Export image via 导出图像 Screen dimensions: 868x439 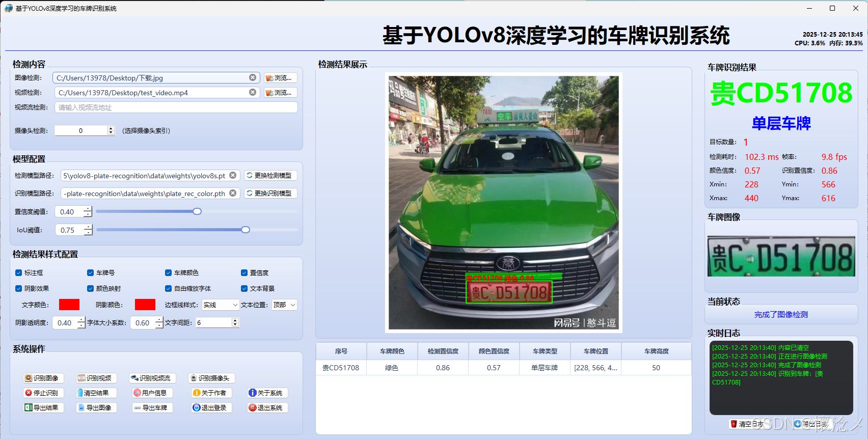point(96,407)
